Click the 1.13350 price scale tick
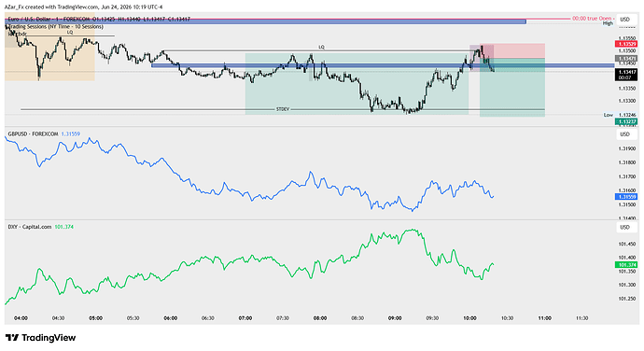644x351 pixels. coord(627,89)
